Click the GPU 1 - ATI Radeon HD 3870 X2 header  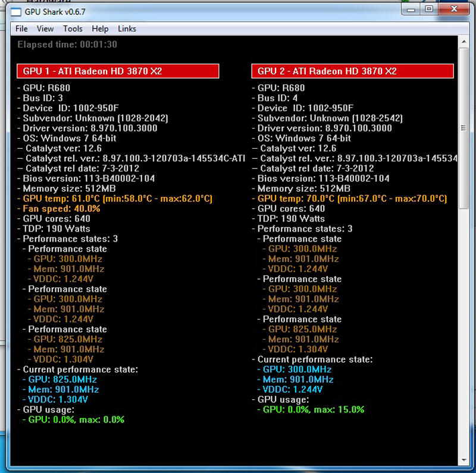click(x=118, y=71)
